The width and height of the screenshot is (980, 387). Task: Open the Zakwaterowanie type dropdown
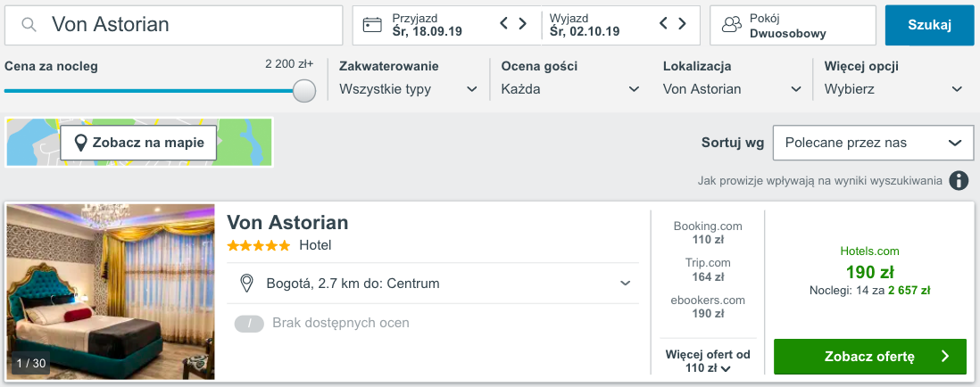tap(409, 89)
